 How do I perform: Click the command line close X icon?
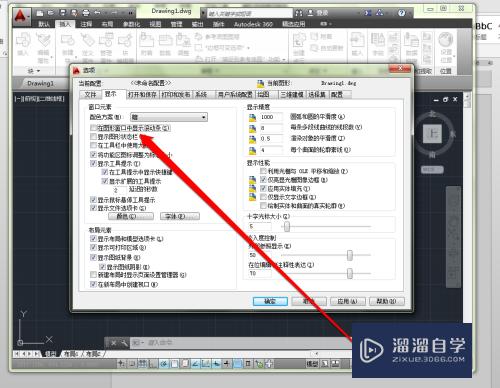(x=113, y=343)
